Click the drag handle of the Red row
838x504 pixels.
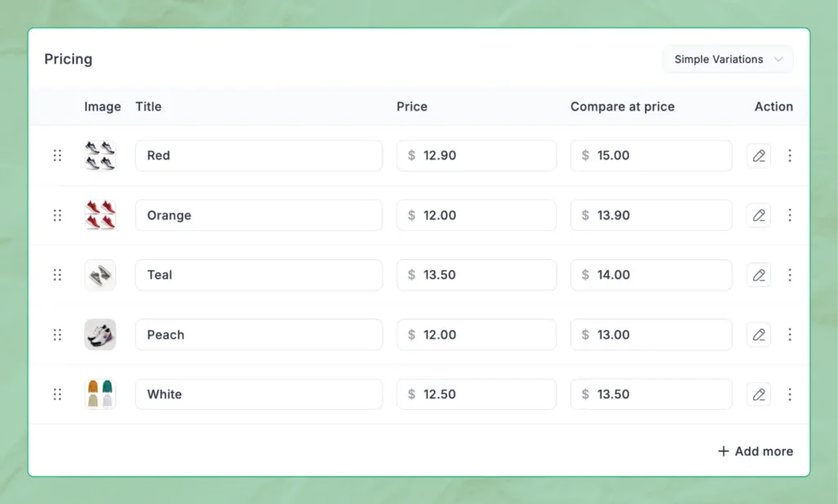pos(57,155)
